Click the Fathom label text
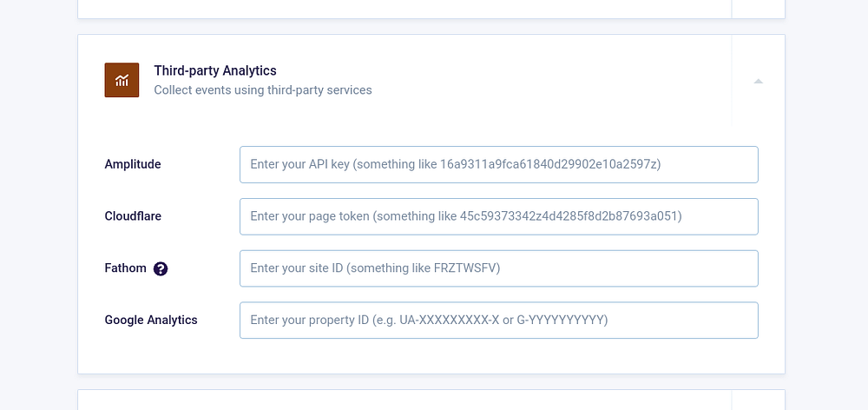The height and width of the screenshot is (410, 868). (x=125, y=268)
